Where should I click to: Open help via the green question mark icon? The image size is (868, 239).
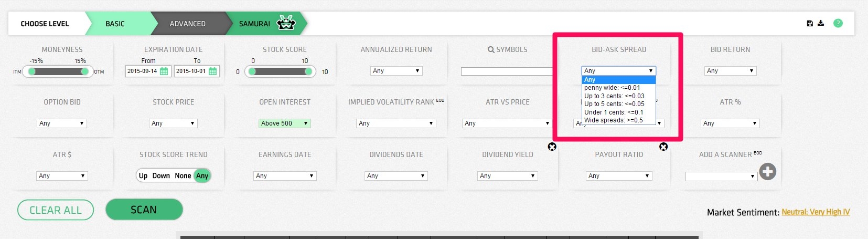pos(838,23)
